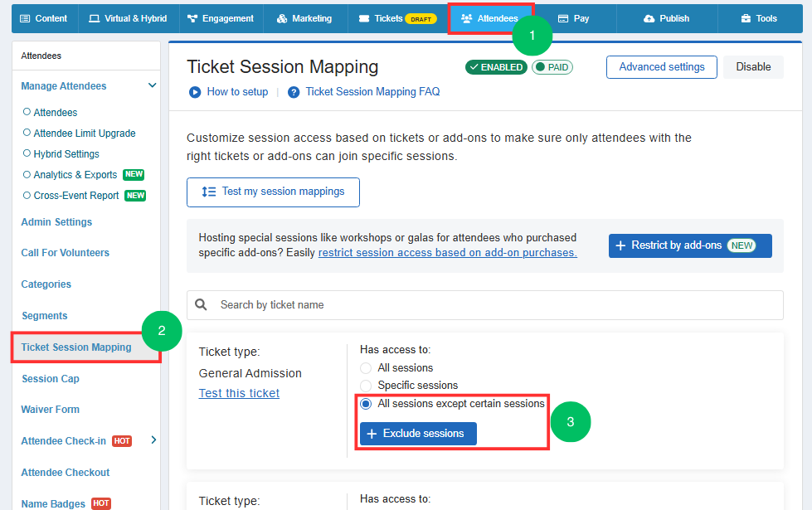This screenshot has width=812, height=510.
Task: Click the Content tab list icon
Action: click(x=25, y=18)
